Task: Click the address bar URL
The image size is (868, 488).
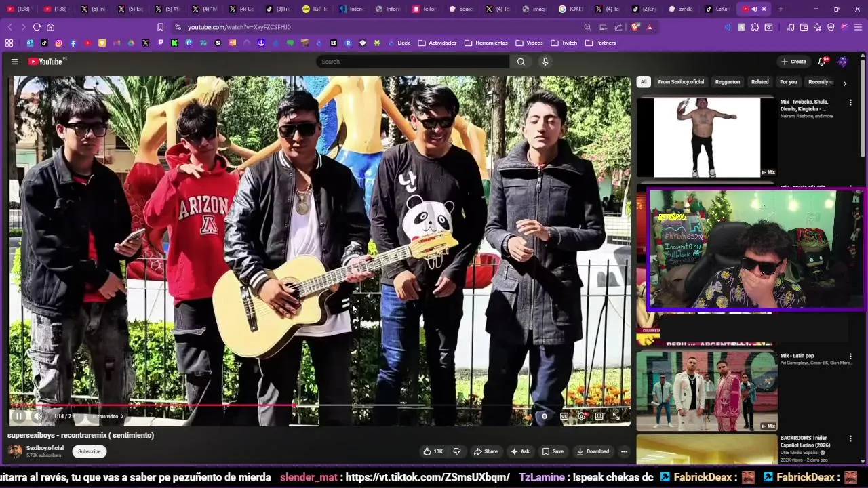Action: tap(239, 27)
